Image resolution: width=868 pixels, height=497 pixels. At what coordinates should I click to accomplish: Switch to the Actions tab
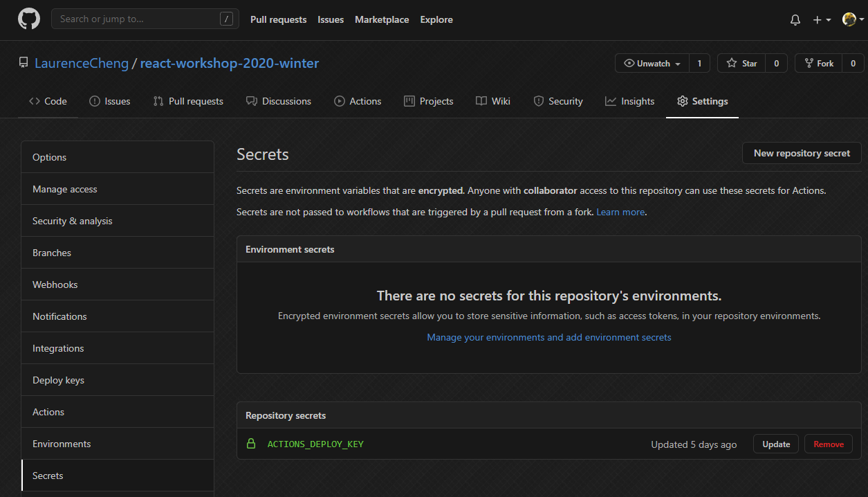tap(358, 101)
